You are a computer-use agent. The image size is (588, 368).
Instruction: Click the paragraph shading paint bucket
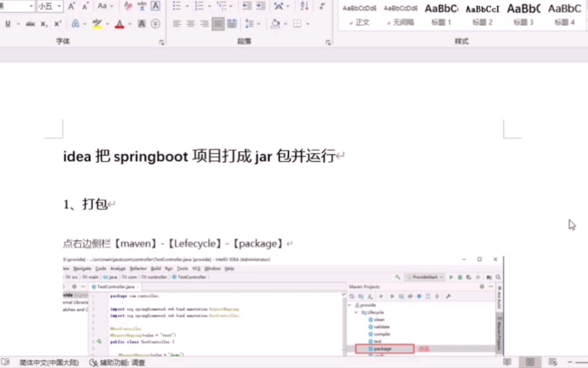coord(275,24)
